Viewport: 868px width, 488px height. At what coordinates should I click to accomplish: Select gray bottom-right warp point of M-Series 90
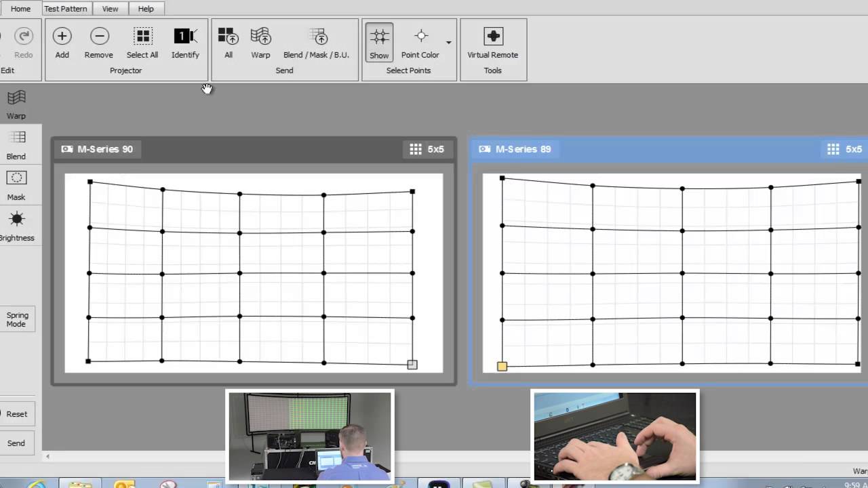point(412,365)
